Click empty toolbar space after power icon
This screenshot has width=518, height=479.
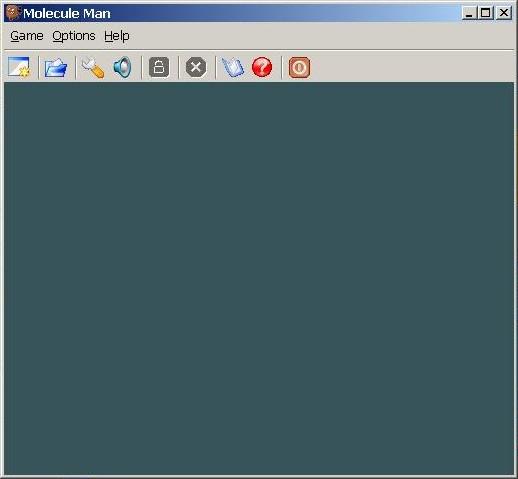point(412,68)
